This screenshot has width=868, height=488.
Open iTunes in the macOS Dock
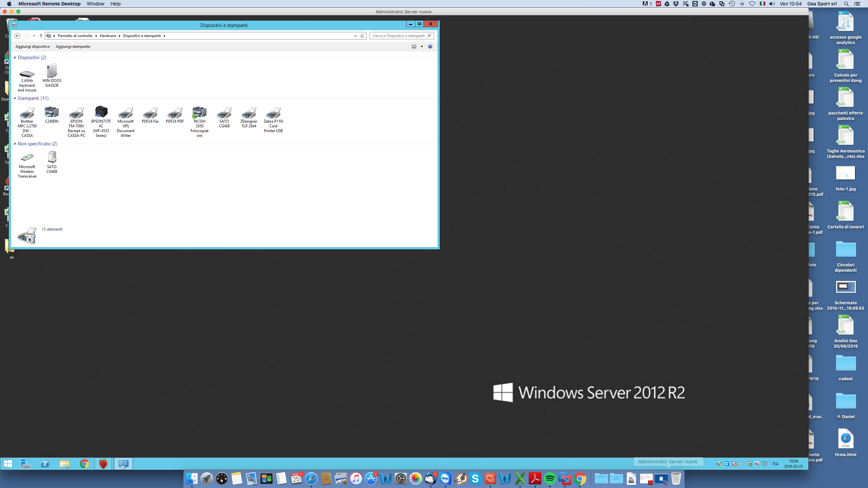(x=356, y=479)
